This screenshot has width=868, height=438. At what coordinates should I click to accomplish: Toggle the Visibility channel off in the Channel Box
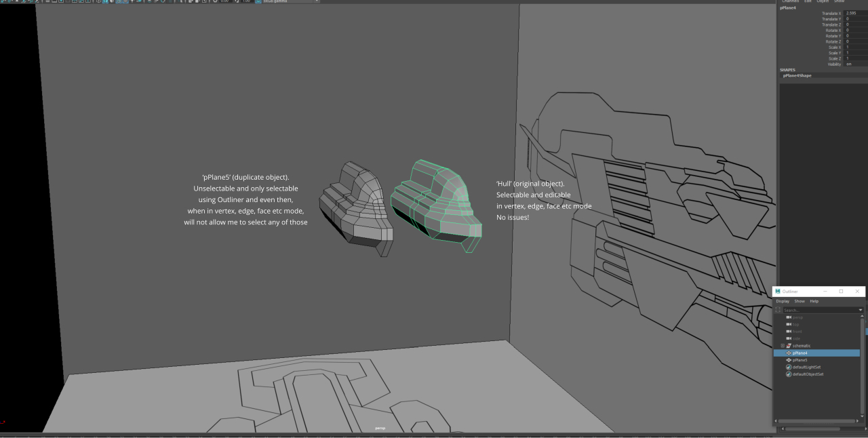[848, 64]
